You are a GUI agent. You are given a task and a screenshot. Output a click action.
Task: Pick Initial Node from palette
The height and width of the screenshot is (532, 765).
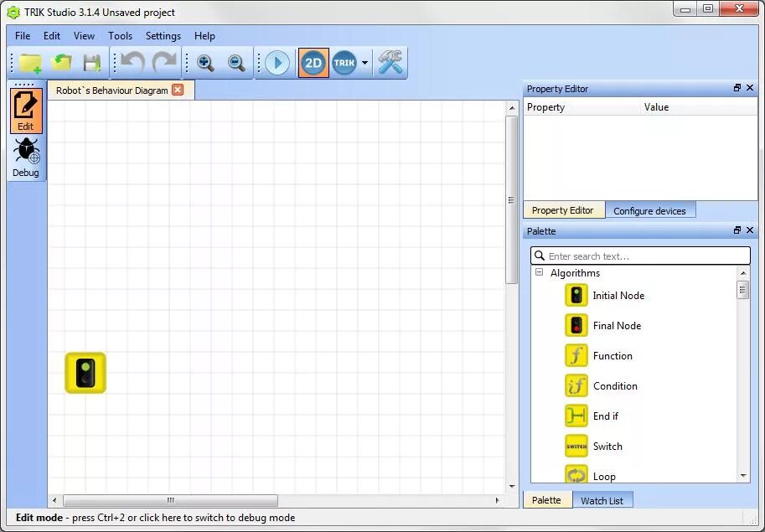(604, 296)
